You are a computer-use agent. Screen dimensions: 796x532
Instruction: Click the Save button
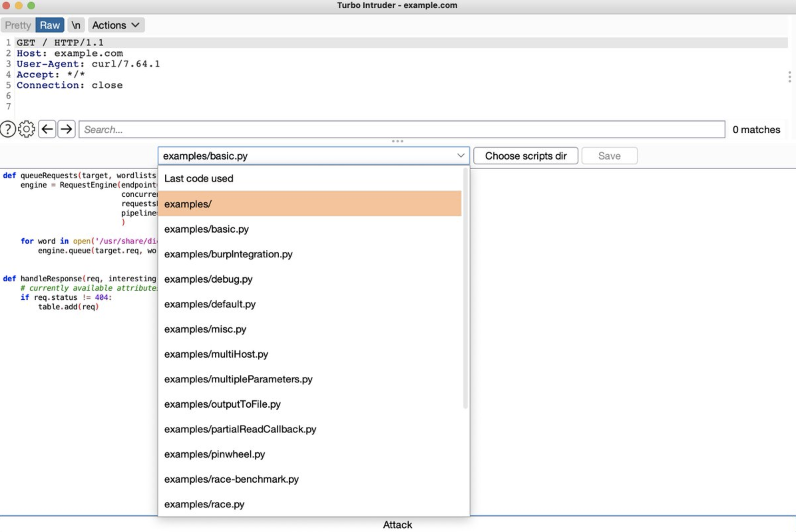point(609,156)
